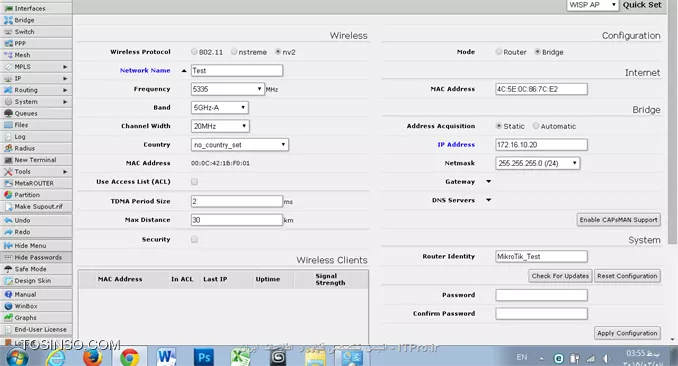Choose Static address acquisition
This screenshot has height=366, width=678.
pos(499,126)
